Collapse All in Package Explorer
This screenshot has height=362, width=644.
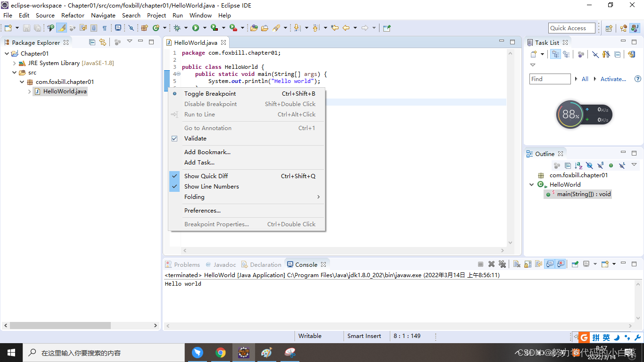(92, 42)
